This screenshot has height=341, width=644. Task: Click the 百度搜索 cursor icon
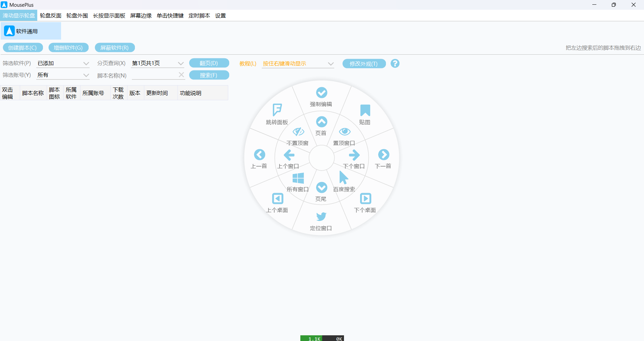coord(343,178)
